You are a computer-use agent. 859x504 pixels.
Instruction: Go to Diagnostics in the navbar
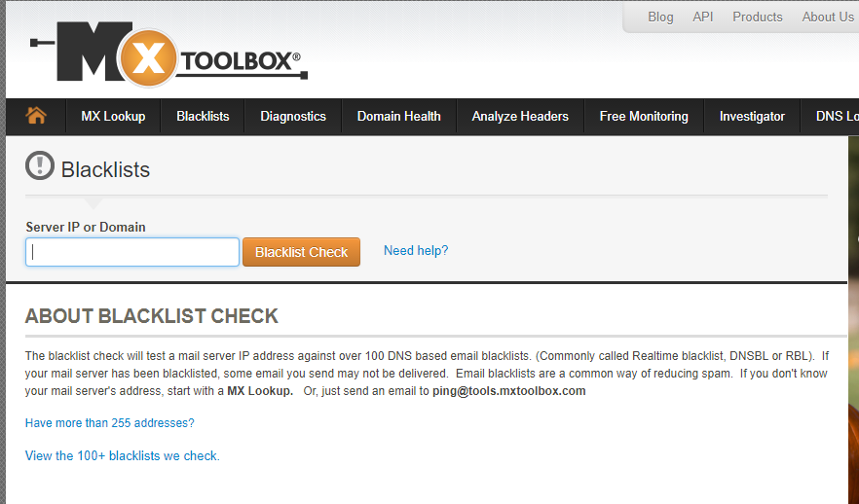[x=293, y=116]
